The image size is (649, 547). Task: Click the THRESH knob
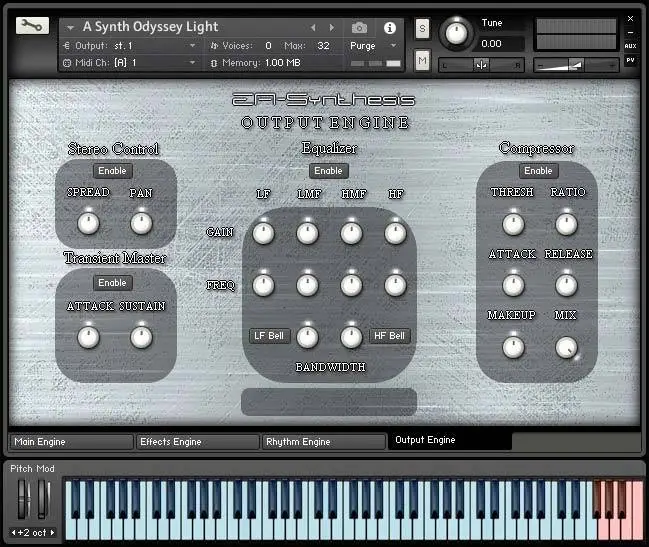[513, 225]
